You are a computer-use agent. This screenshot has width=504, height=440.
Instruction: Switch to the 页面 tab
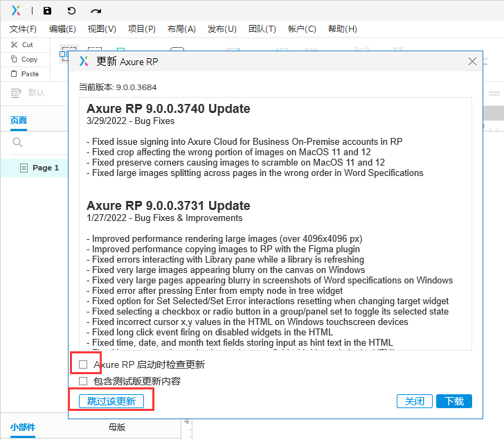18,121
